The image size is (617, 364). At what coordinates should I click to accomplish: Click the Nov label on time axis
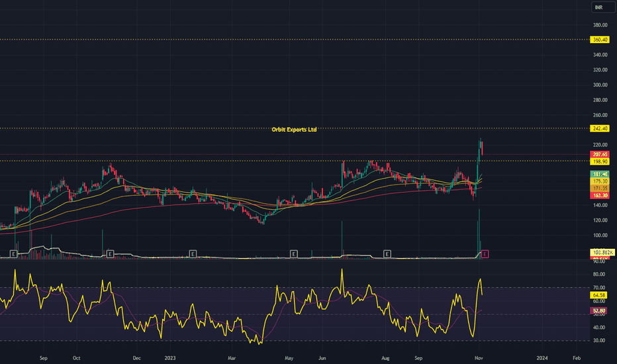(479, 358)
